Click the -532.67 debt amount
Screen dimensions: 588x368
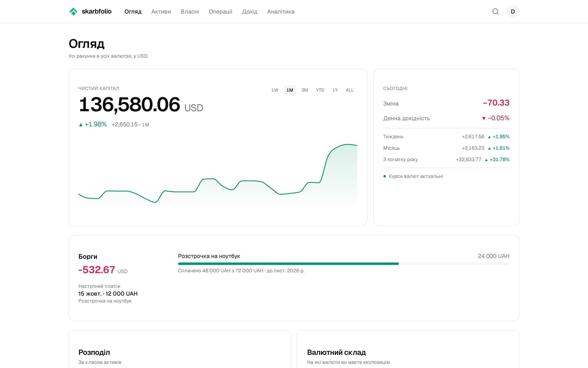click(97, 270)
